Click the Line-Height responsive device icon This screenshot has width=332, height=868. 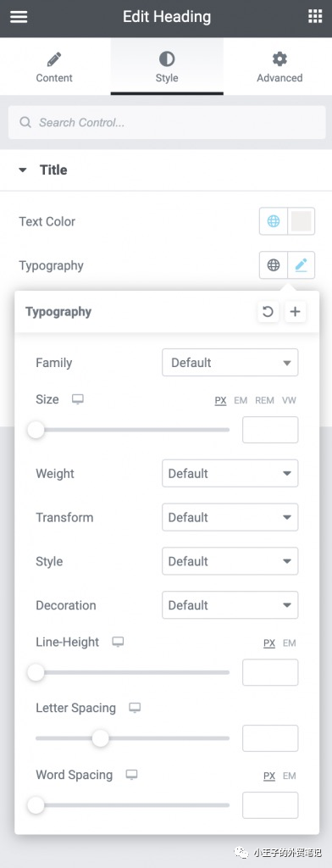coord(118,642)
